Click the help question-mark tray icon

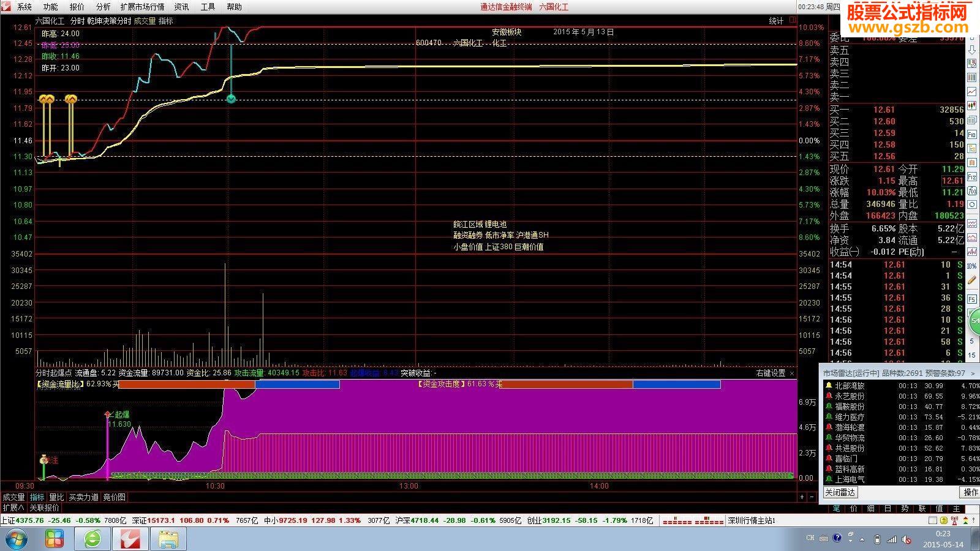[x=837, y=538]
